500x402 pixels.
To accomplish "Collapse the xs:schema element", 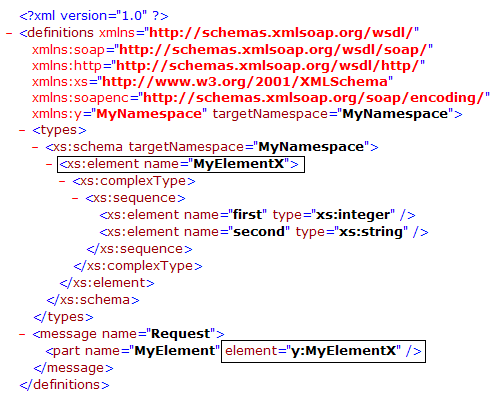I will [x=35, y=147].
